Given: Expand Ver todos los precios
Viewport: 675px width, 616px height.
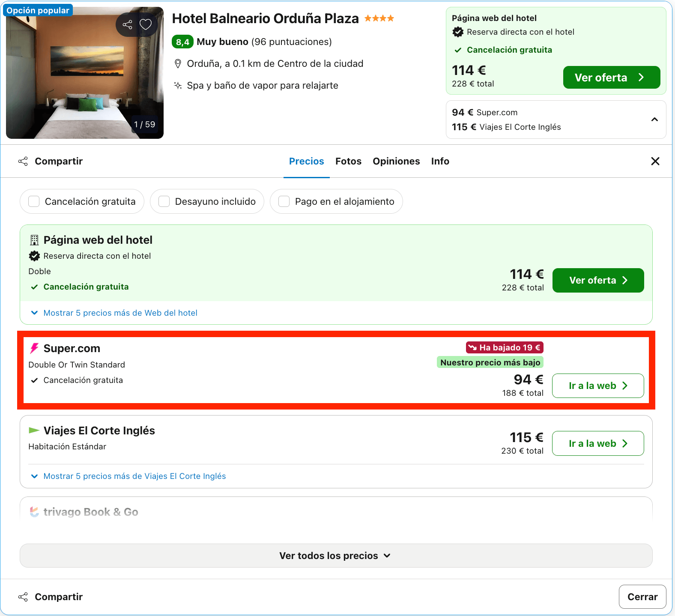Looking at the screenshot, I should coord(336,556).
